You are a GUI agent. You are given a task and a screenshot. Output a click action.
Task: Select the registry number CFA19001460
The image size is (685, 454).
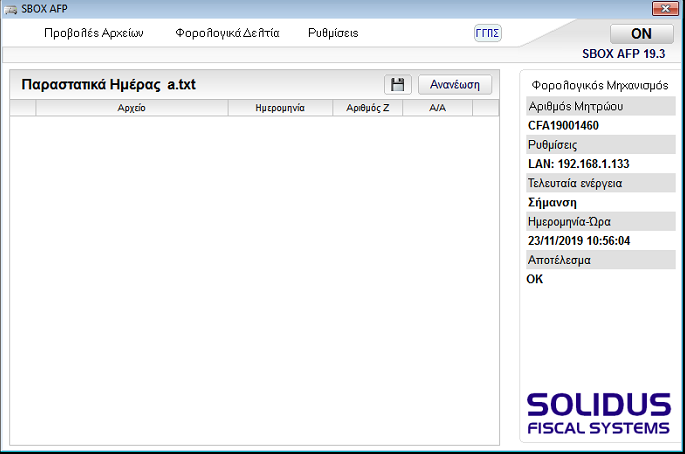coord(563,125)
